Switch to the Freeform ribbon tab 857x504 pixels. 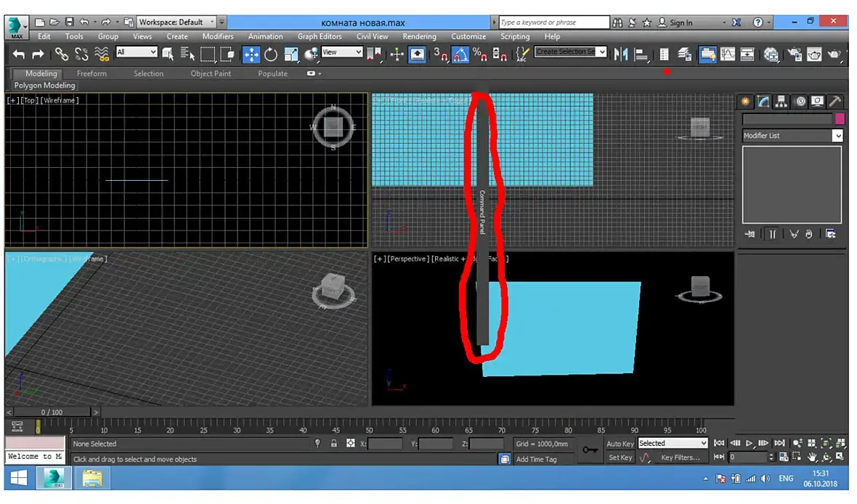92,73
